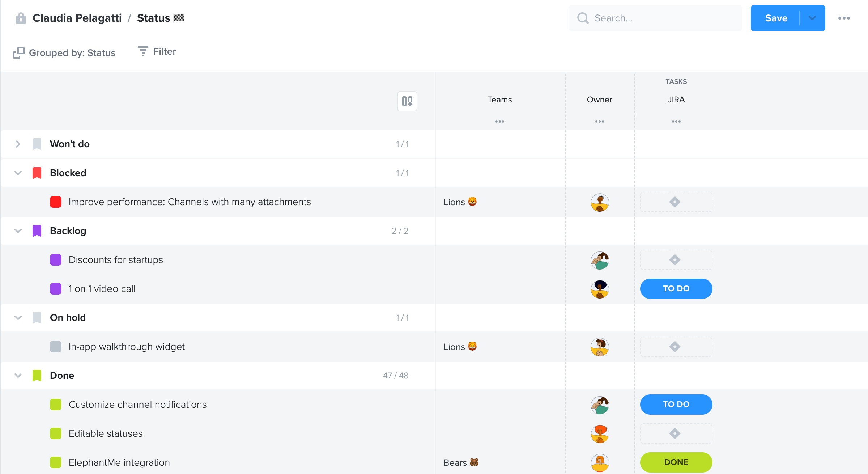868x474 pixels.
Task: Click TO DO badge for 1 on 1 video call
Action: coord(676,289)
